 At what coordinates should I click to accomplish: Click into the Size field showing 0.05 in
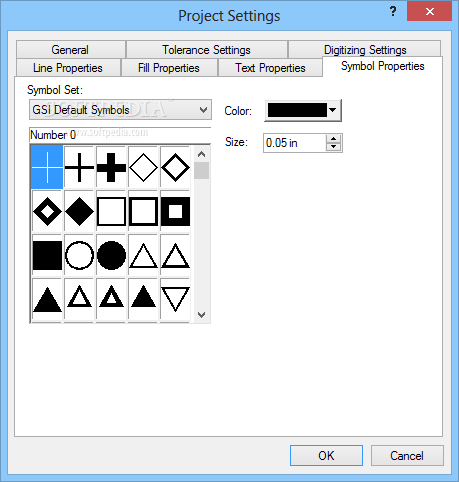coord(294,143)
